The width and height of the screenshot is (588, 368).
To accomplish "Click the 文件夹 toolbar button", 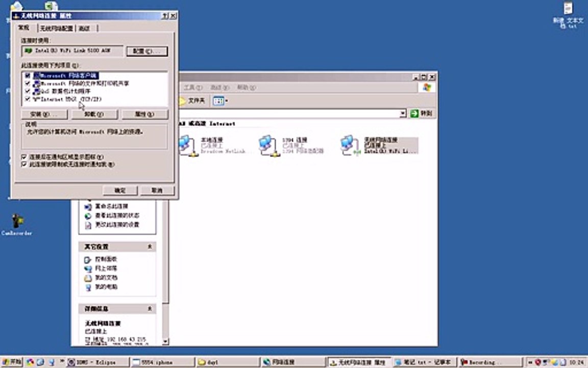I will click(192, 101).
